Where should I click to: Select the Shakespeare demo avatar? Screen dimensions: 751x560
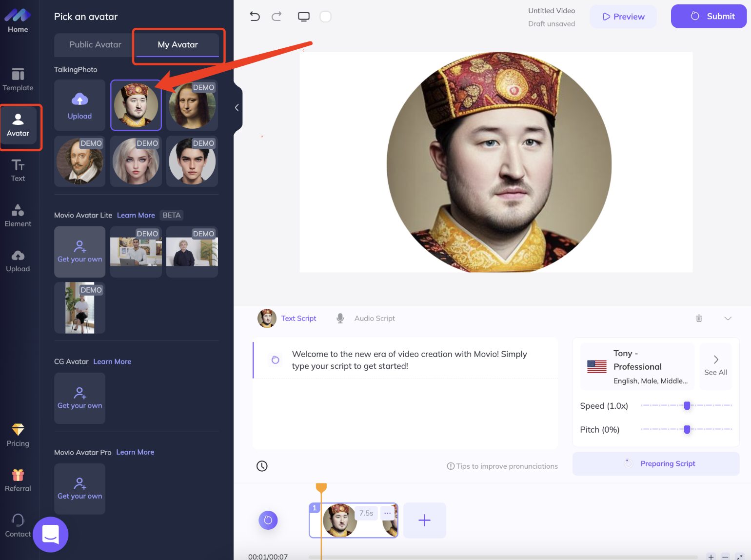(80, 161)
